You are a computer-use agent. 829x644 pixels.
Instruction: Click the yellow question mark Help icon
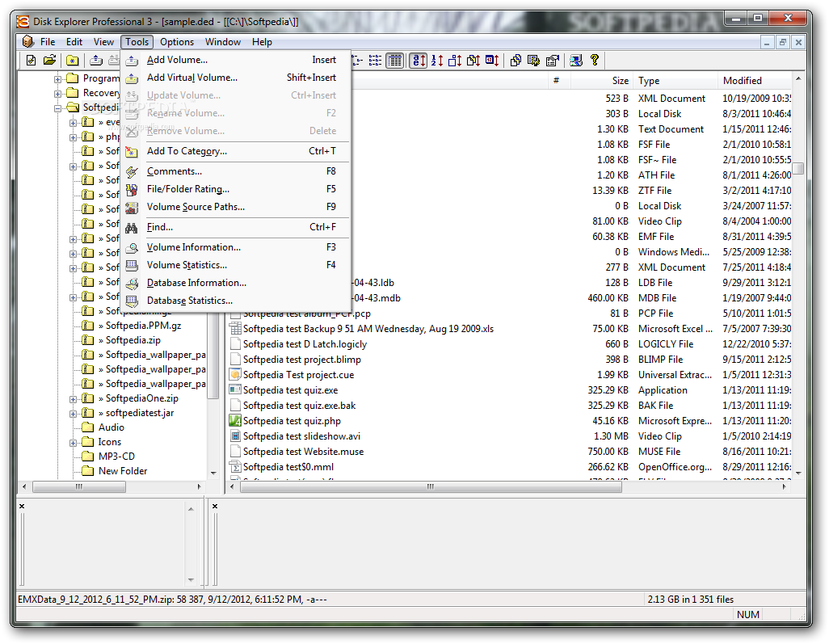click(595, 61)
